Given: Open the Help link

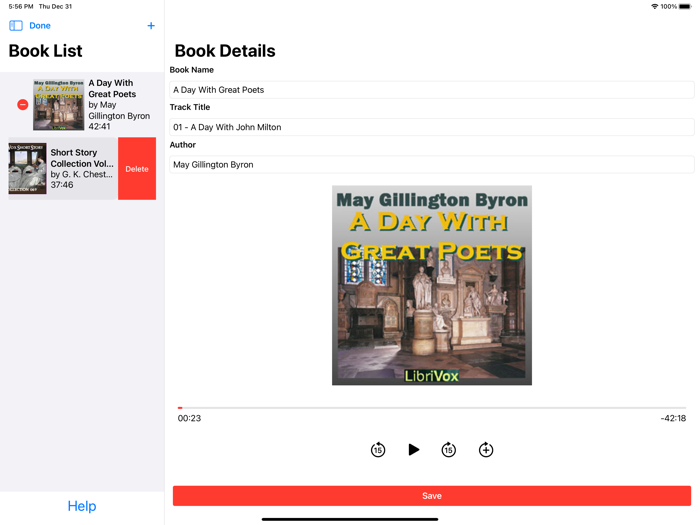Looking at the screenshot, I should click(82, 506).
